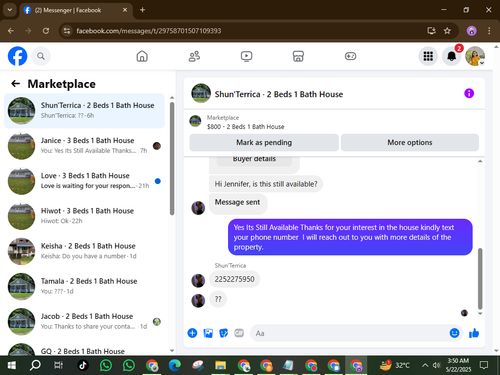Choose a sticker icon in composer
500x375 pixels.
tap(224, 333)
